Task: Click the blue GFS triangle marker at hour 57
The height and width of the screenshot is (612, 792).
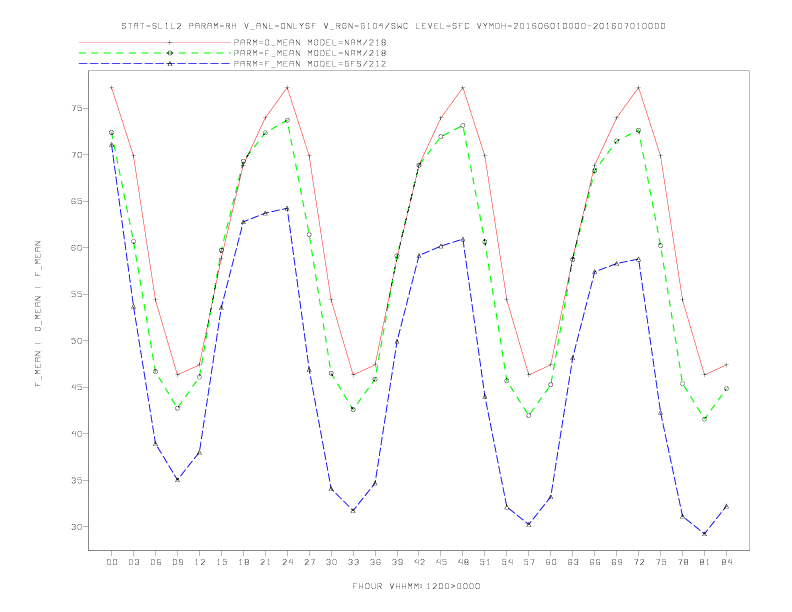Action: [x=529, y=524]
